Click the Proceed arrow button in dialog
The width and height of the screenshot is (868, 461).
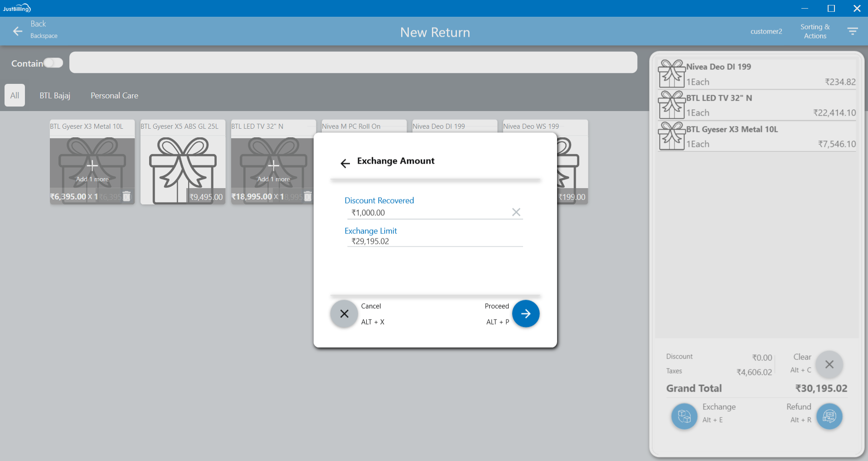[x=525, y=314]
